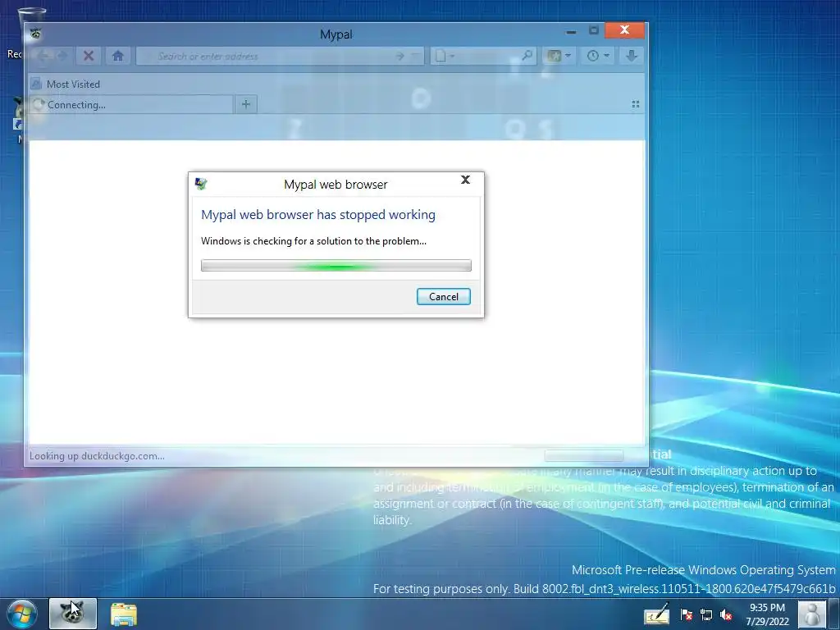Click the forward arrow in Mypal toolbar
The height and width of the screenshot is (630, 840).
pos(62,56)
